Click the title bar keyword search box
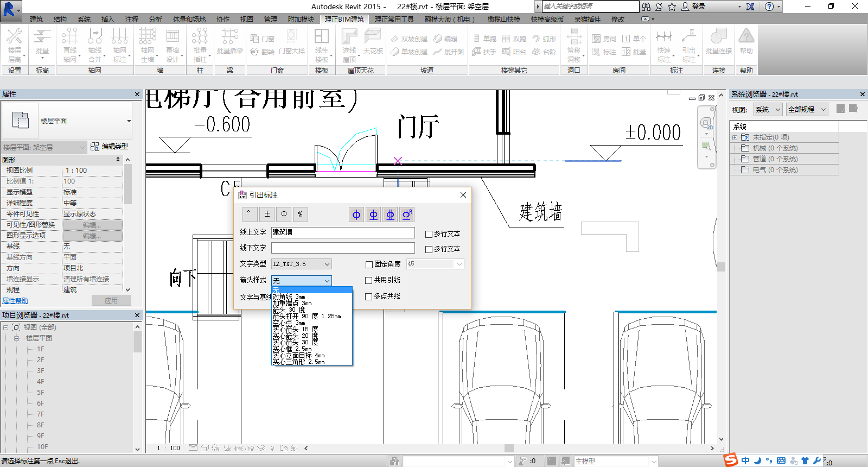Screen dimensions: 868x467 590,7
